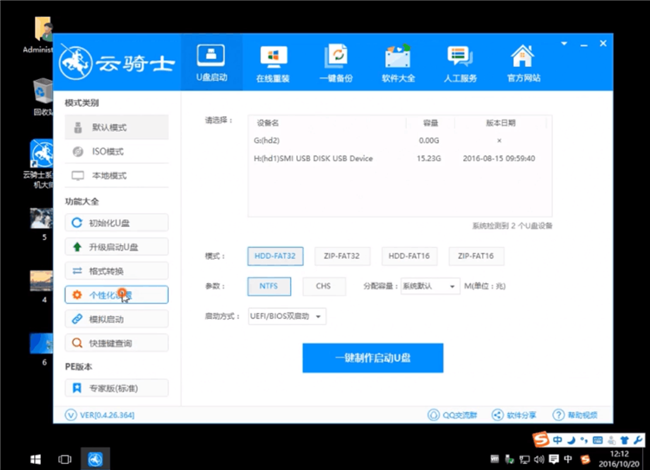The width and height of the screenshot is (650, 470).
Task: Choose the HDD-FAT32 mode
Action: 275,256
